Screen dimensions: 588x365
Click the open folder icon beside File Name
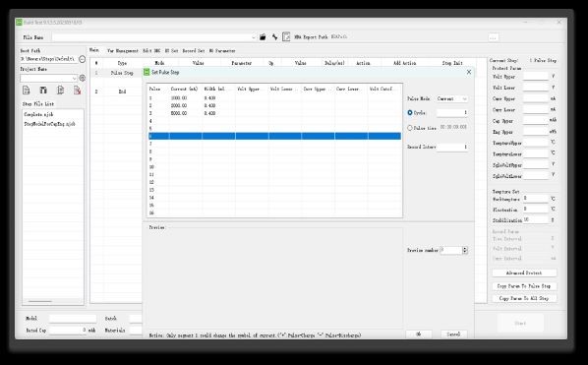(263, 36)
